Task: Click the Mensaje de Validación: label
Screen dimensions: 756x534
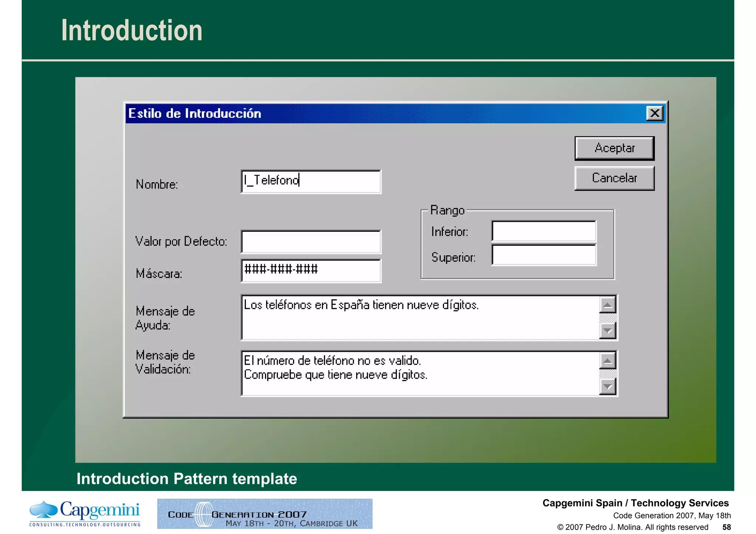Action: click(165, 362)
